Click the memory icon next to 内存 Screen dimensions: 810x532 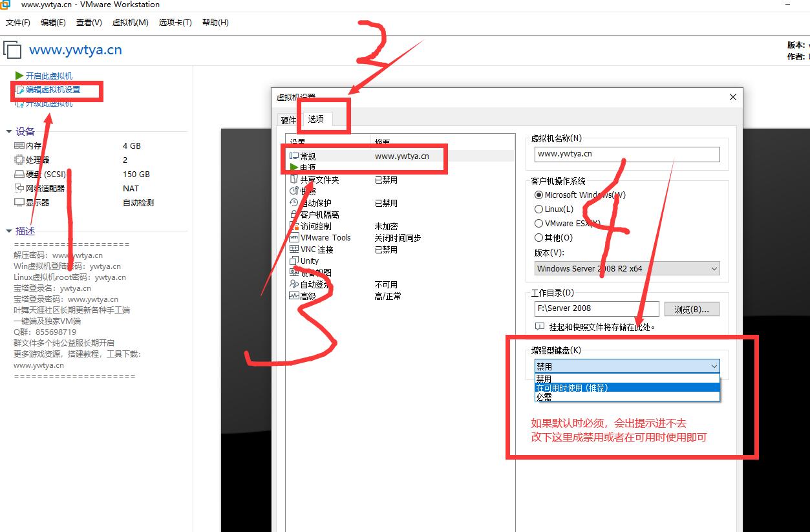tap(19, 146)
